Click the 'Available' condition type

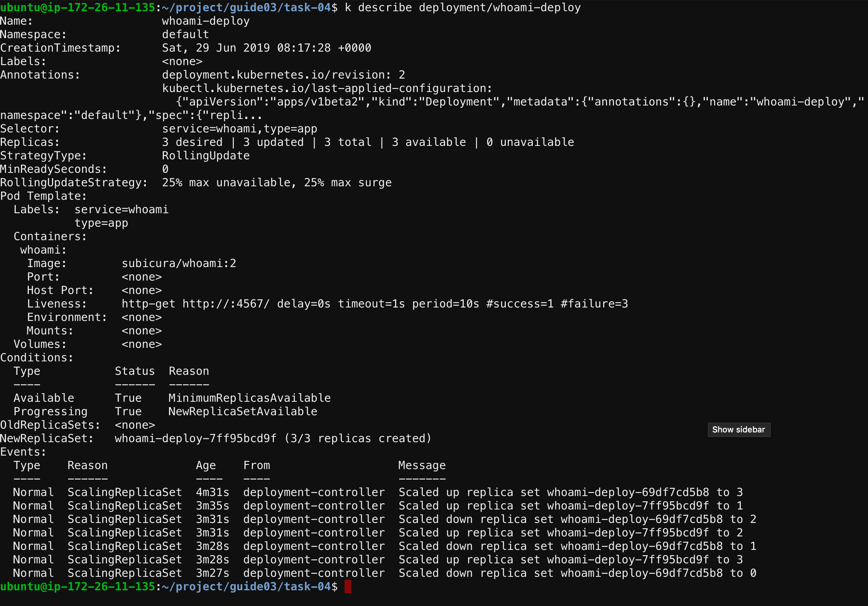(44, 398)
